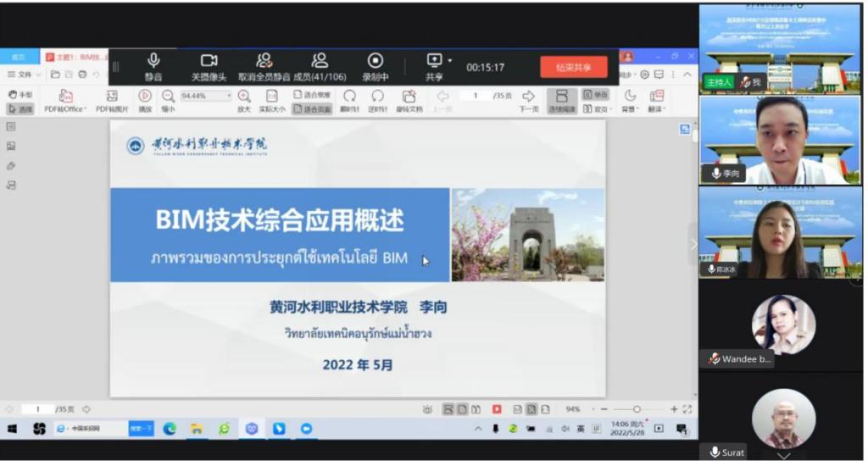Enable 适合页面 fit page mode
The width and height of the screenshot is (868, 466).
[x=312, y=109]
